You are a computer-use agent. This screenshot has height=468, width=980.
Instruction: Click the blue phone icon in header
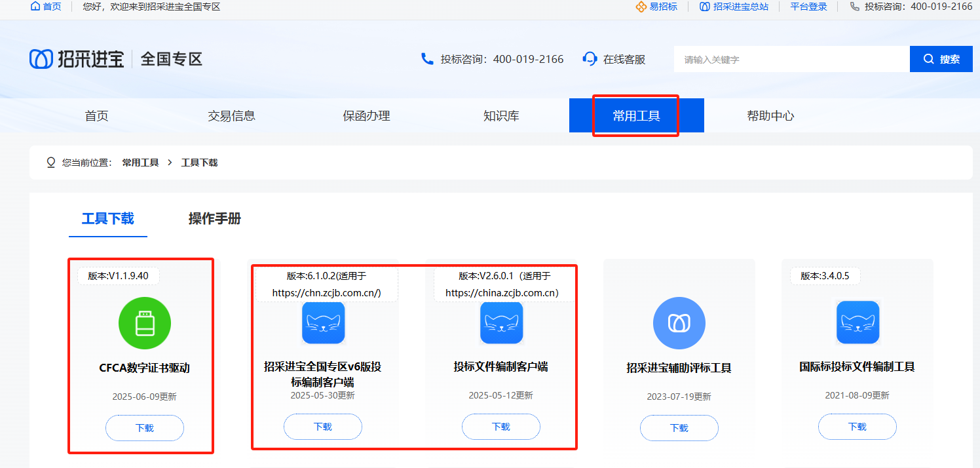coord(427,59)
